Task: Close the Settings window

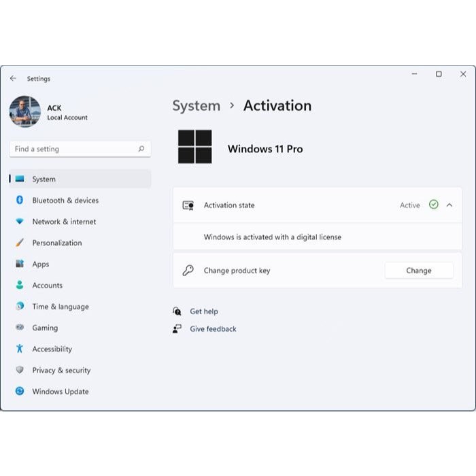Action: point(463,73)
